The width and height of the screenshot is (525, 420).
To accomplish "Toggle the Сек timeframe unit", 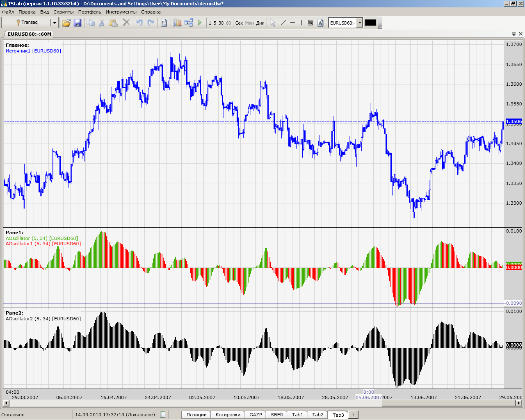I will (x=239, y=23).
